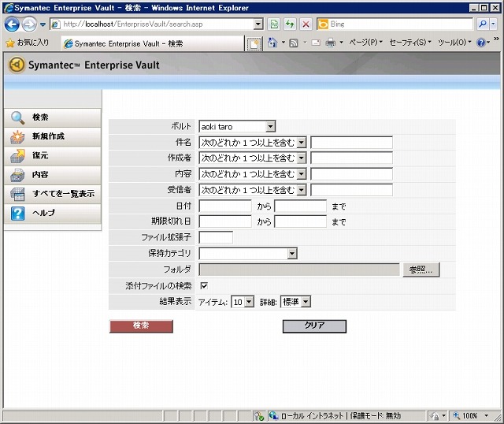The width and height of the screenshot is (504, 424).
Task: Click the ヘルプ question mark icon in sidebar
Action: tap(17, 214)
